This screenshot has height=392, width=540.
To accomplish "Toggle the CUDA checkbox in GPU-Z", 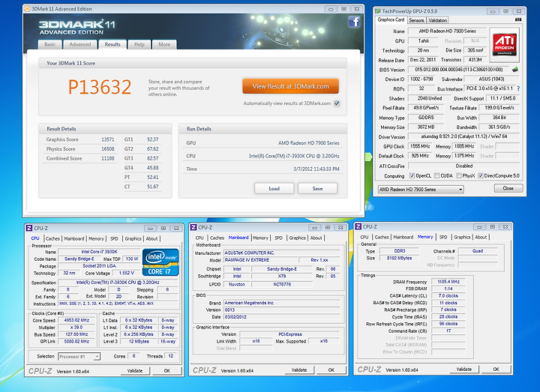I will (437, 175).
